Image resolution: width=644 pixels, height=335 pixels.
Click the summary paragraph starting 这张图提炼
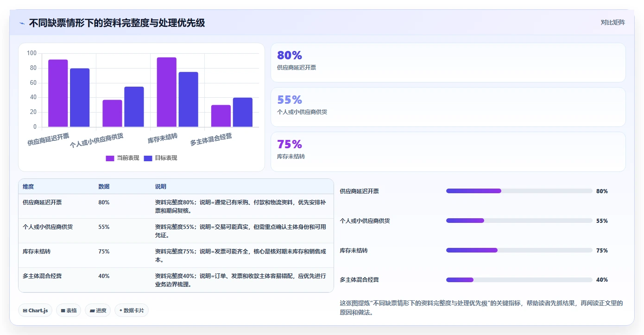tap(481, 308)
